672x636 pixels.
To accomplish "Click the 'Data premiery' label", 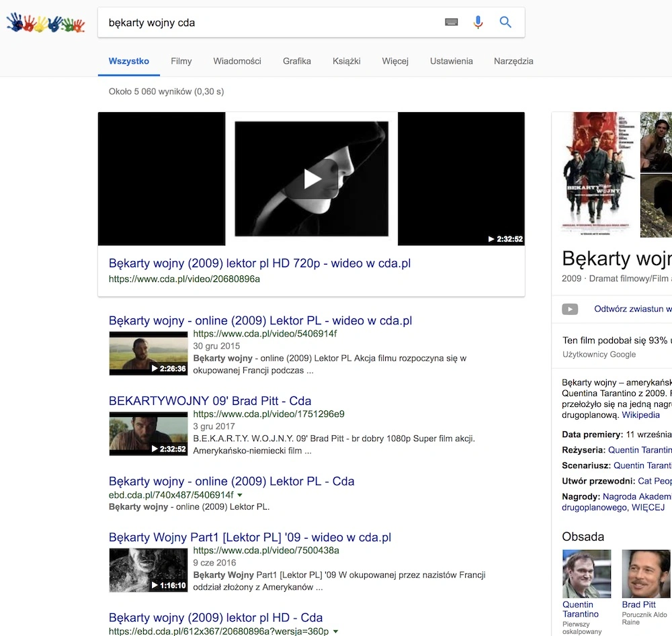I will [x=592, y=435].
